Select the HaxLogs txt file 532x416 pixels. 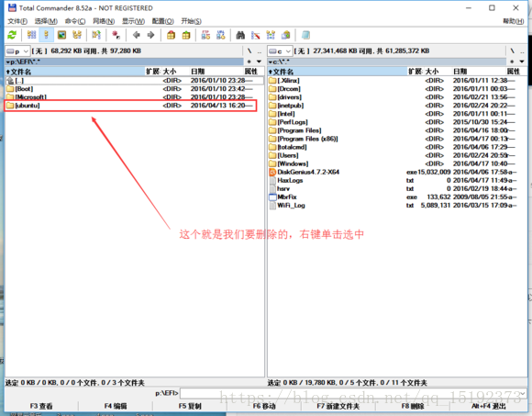click(397, 180)
